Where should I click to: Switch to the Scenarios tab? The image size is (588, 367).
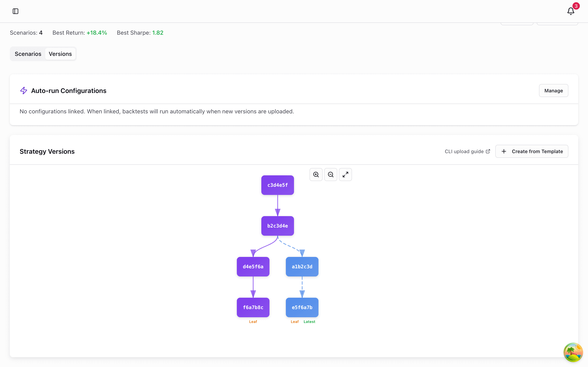28,54
